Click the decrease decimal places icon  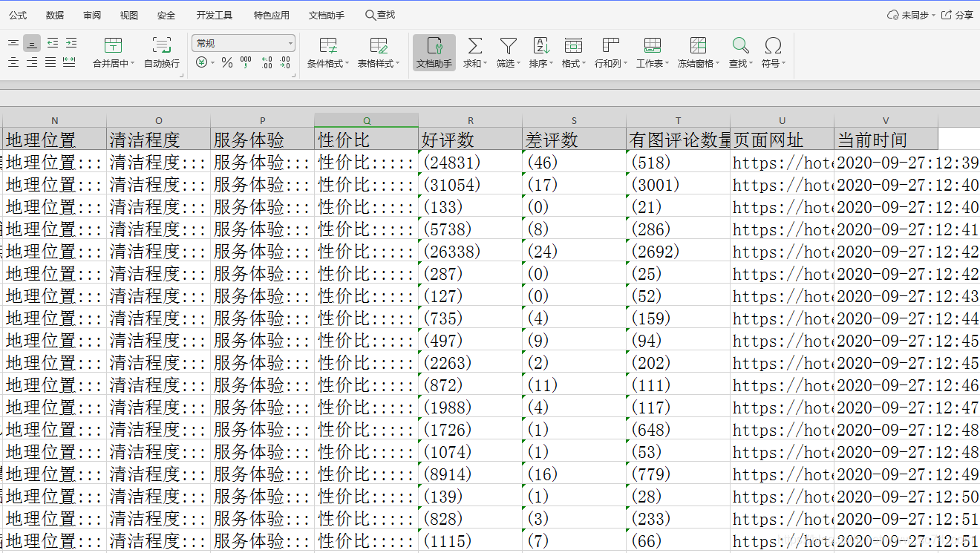pos(285,62)
